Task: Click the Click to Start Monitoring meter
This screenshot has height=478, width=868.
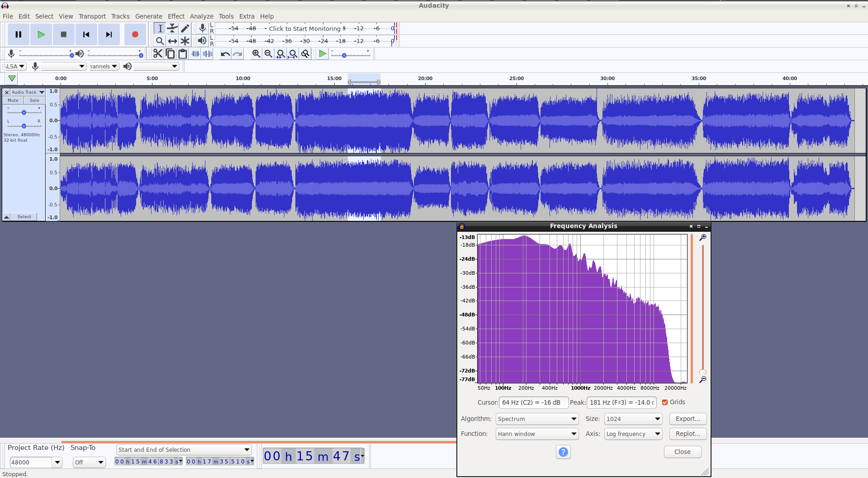Action: tap(305, 29)
